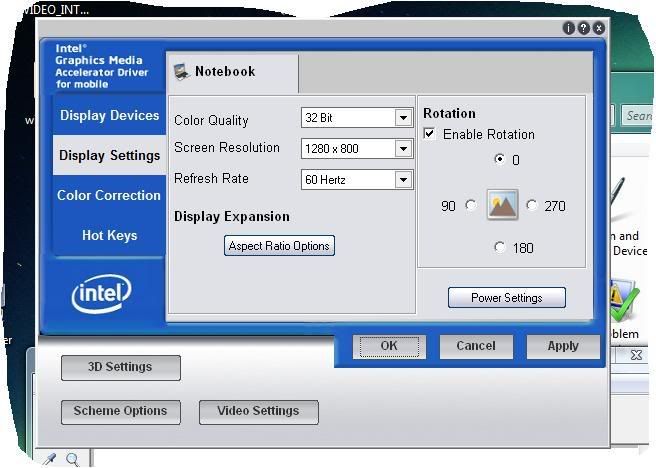Open the Refresh Rate dropdown
The width and height of the screenshot is (656, 468).
tap(357, 179)
